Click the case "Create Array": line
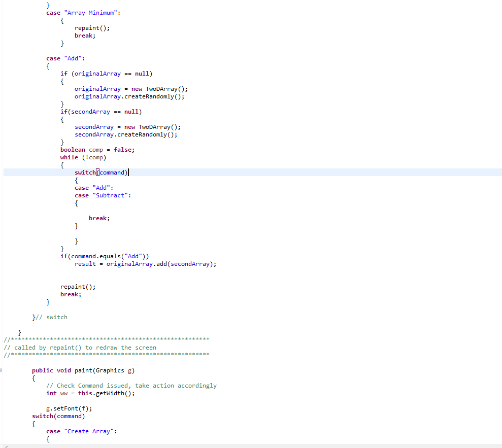The image size is (502, 448). tap(81, 431)
